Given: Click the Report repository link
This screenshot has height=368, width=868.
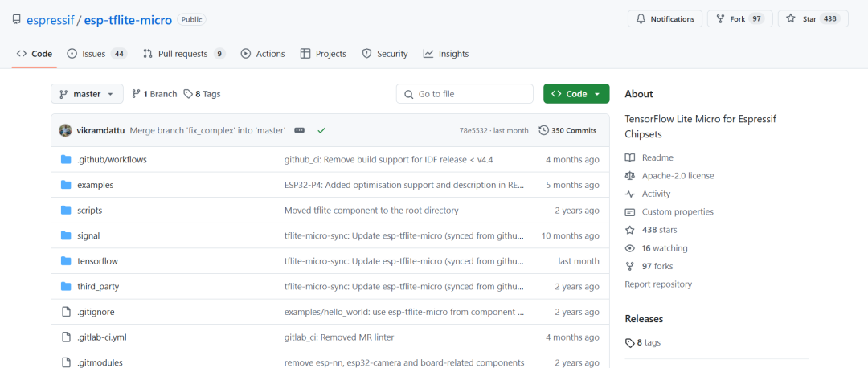Looking at the screenshot, I should (658, 284).
